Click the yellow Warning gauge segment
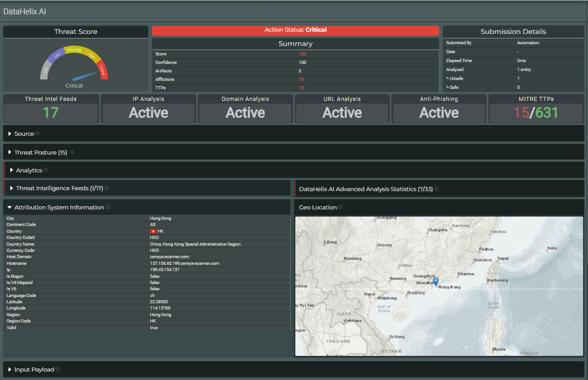Image resolution: width=588 pixels, height=380 pixels. tap(74, 50)
